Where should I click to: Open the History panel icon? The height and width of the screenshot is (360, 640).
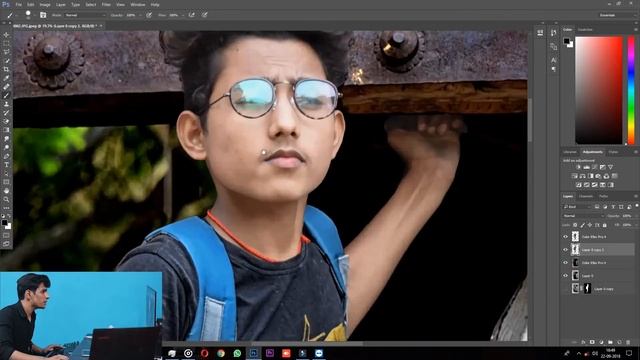click(x=553, y=33)
